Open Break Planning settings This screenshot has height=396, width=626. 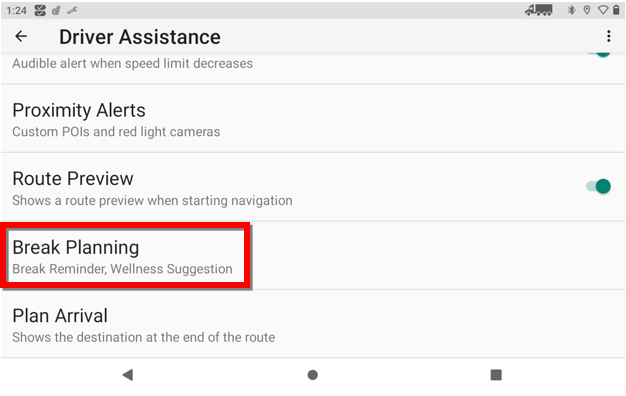(313, 256)
